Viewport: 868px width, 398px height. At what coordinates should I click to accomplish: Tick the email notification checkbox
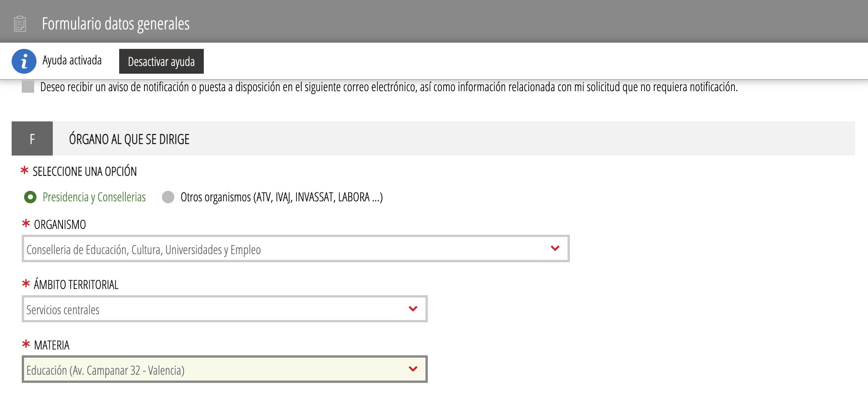(28, 87)
